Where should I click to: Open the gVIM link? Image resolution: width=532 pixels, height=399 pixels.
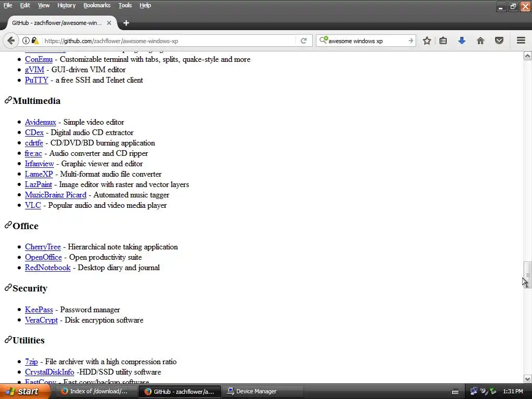click(x=34, y=70)
